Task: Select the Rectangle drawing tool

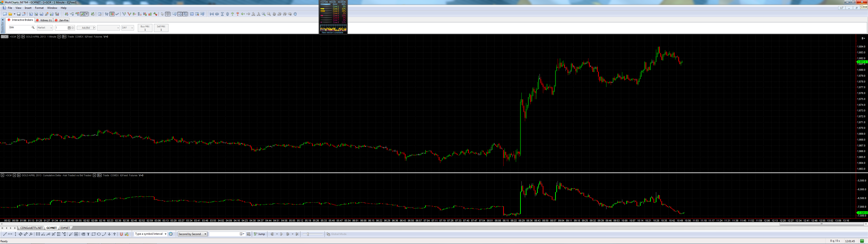Action: pos(94,234)
